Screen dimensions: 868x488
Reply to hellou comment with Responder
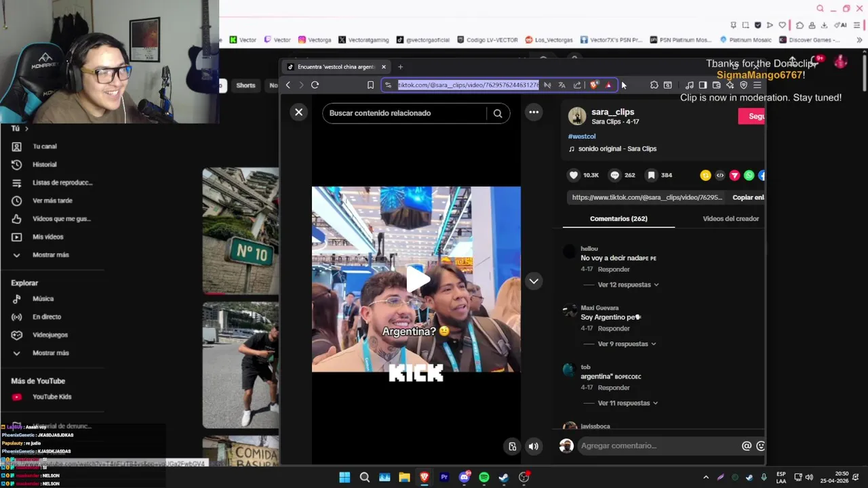tap(614, 269)
